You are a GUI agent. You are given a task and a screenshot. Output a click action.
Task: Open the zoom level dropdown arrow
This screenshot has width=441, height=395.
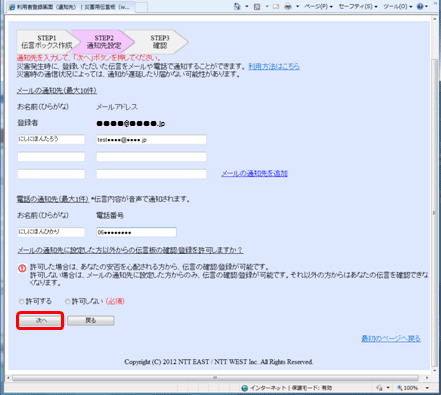tap(427, 388)
